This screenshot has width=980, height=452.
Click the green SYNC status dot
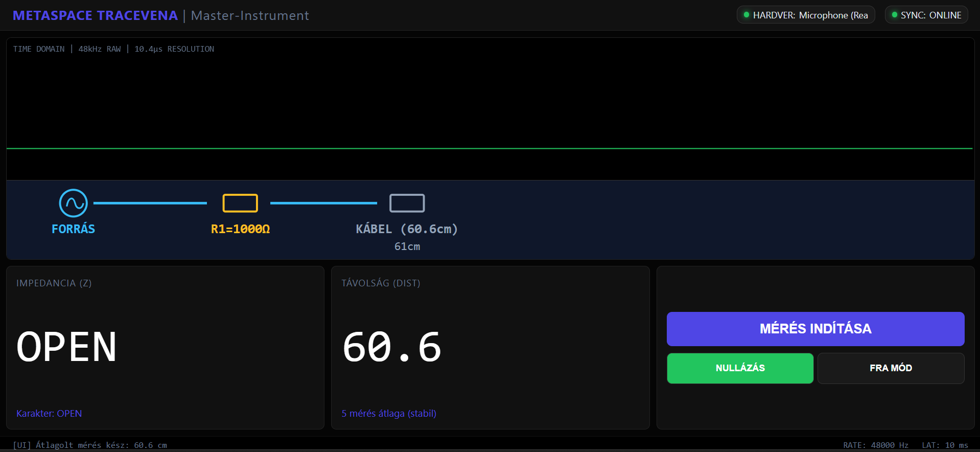(x=894, y=15)
